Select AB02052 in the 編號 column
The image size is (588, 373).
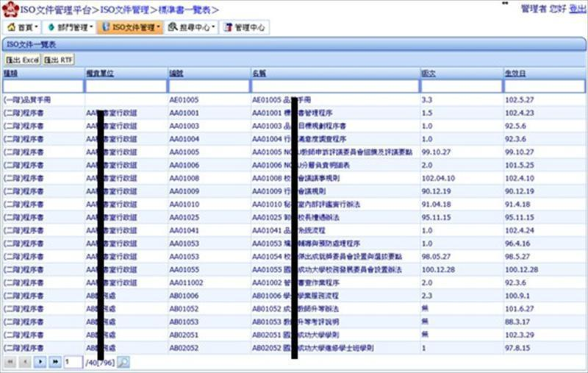[x=184, y=348]
